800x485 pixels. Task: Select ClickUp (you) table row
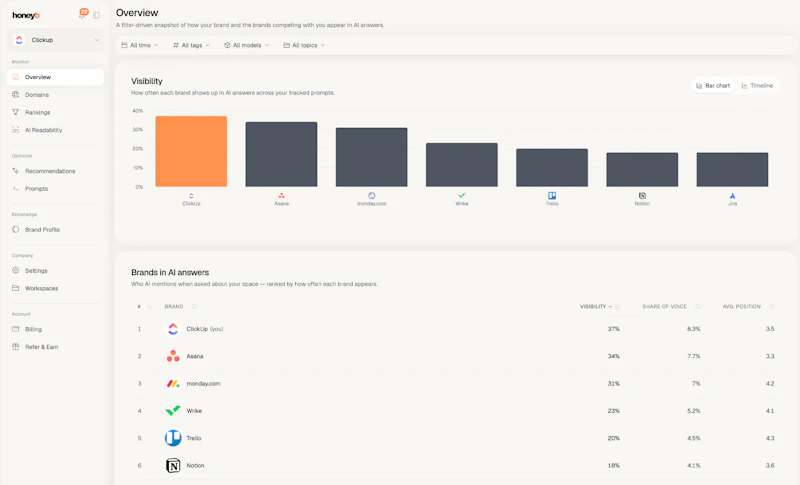coord(456,329)
